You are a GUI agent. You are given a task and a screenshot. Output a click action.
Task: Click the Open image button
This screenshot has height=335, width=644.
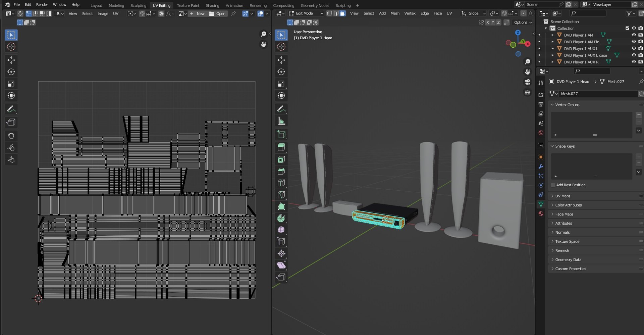coord(217,14)
